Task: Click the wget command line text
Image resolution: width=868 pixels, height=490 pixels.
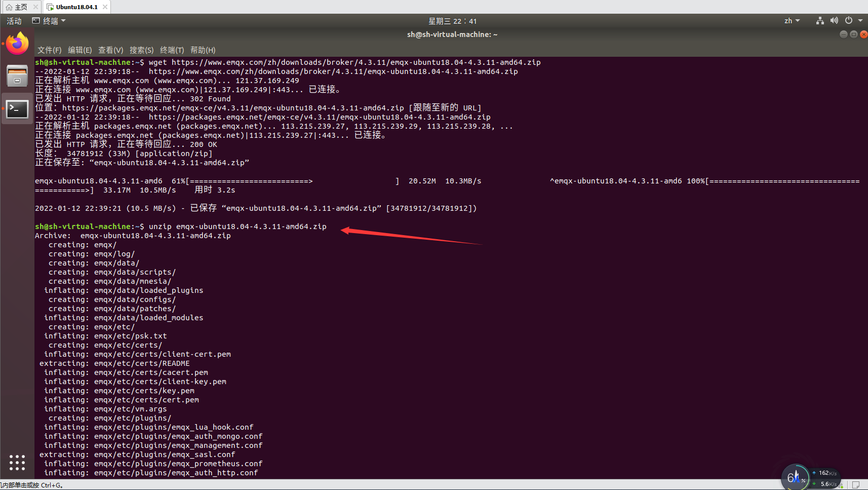Action: pyautogui.click(x=288, y=62)
